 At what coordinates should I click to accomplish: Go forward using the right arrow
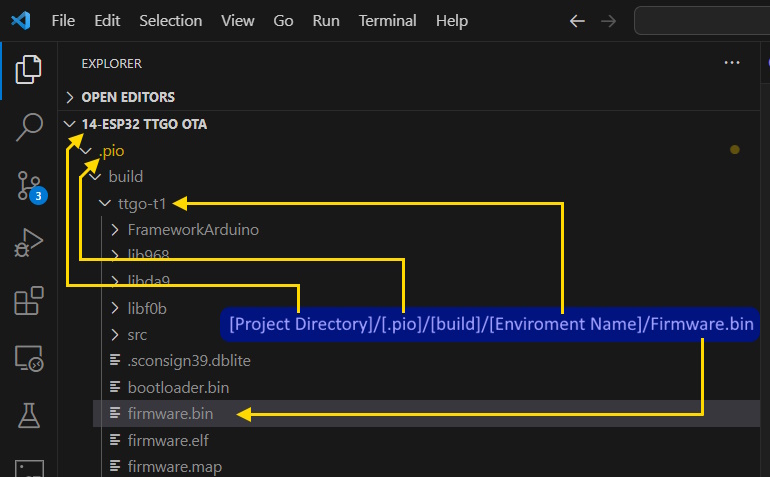click(608, 21)
